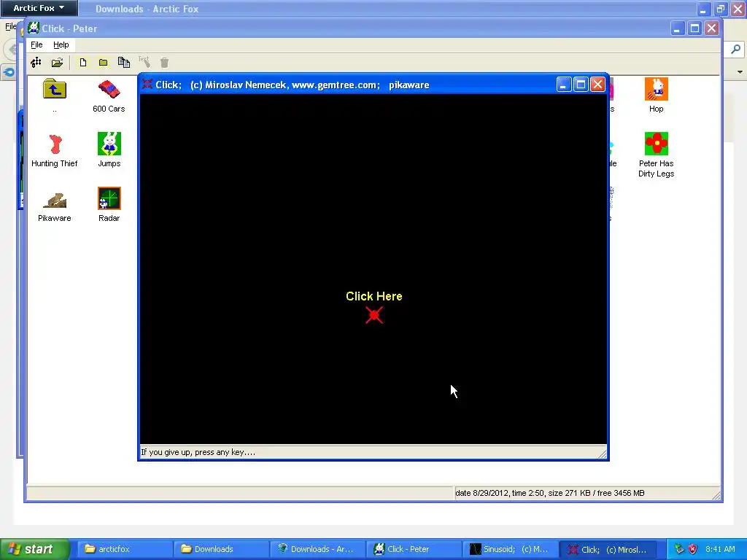The image size is (747, 560).
Task: Select the Pikaware folder icon
Action: coord(54,205)
